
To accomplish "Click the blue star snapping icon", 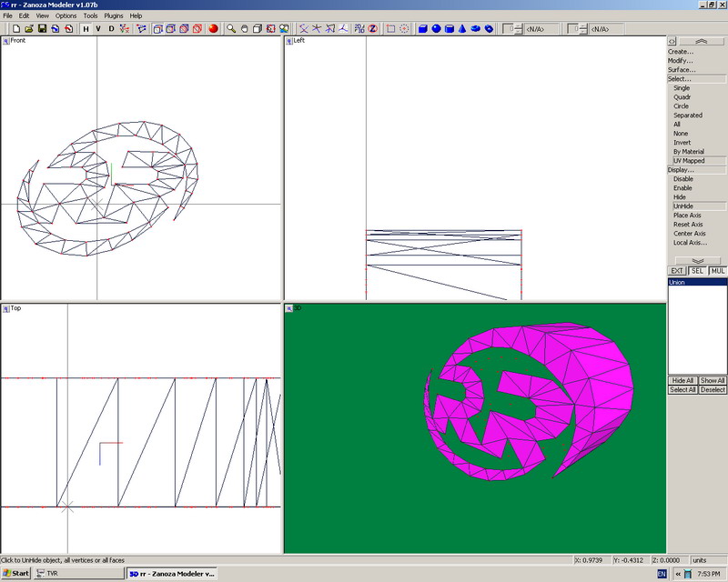I will click(x=317, y=29).
